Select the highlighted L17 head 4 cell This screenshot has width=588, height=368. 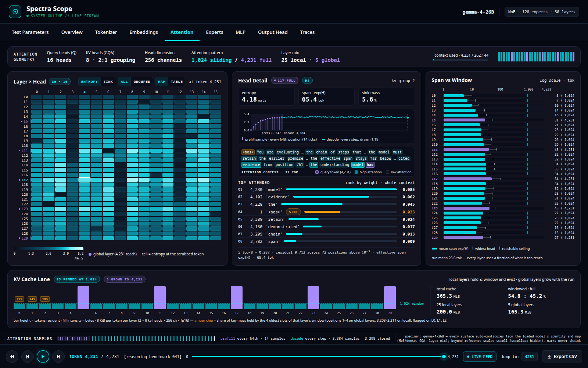(x=85, y=180)
